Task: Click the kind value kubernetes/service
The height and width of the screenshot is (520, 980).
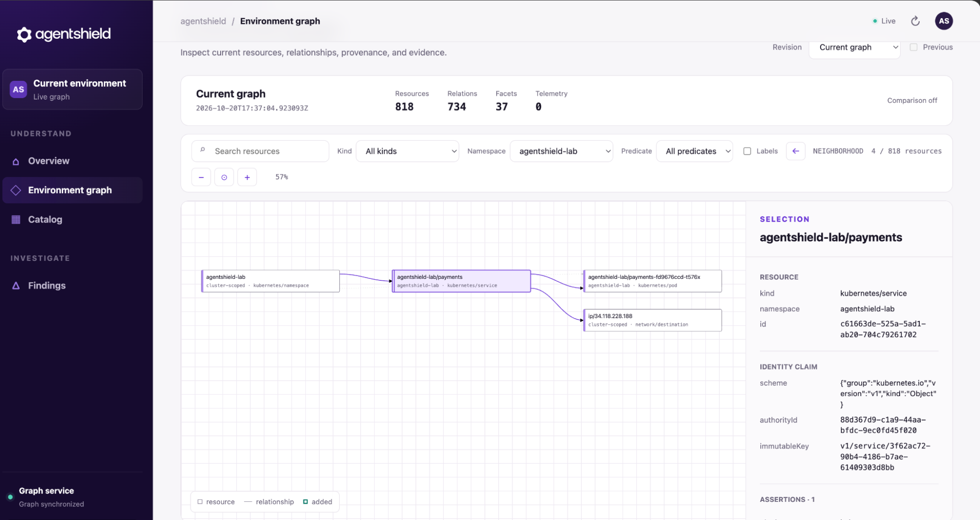Action: (873, 294)
